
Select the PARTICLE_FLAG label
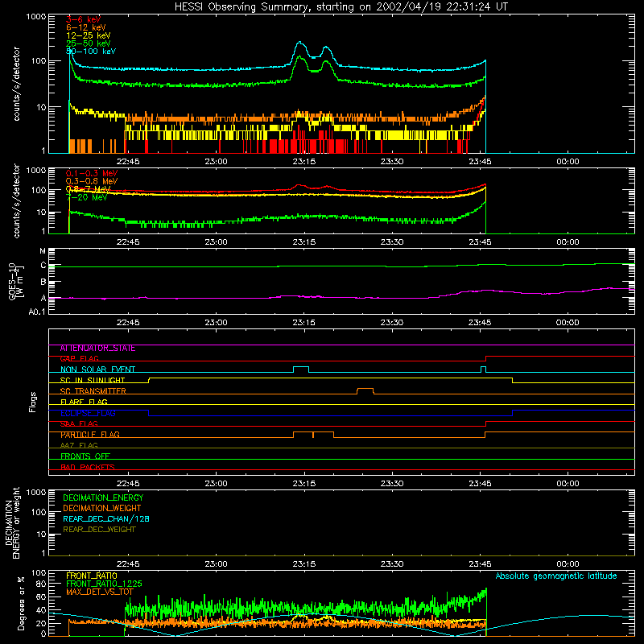(x=90, y=435)
